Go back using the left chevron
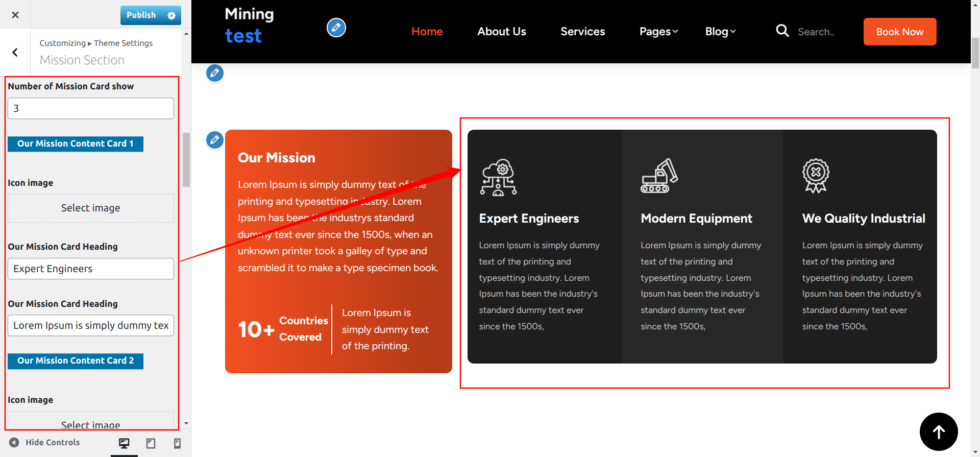 coord(15,52)
